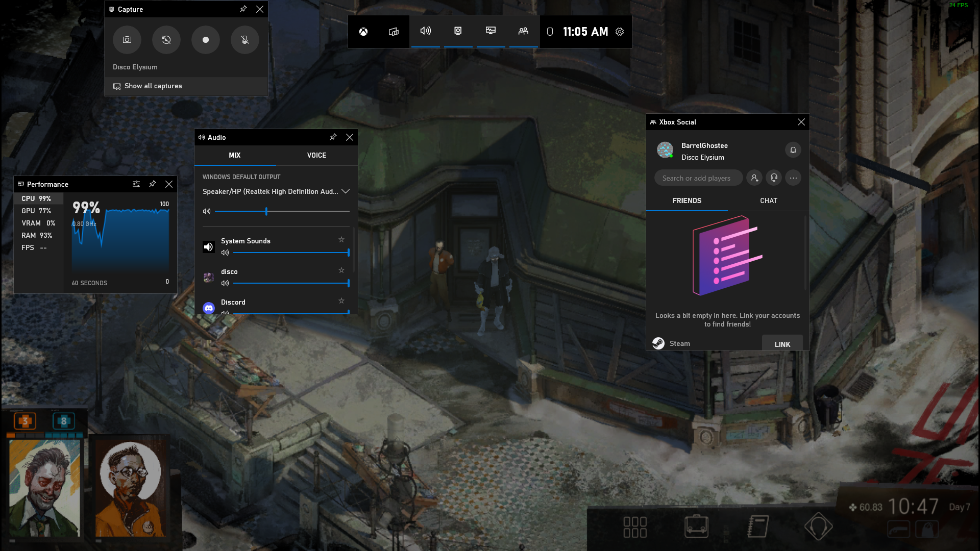This screenshot has width=980, height=551.
Task: Mute the Windows default output speaker icon
Action: [x=207, y=211]
